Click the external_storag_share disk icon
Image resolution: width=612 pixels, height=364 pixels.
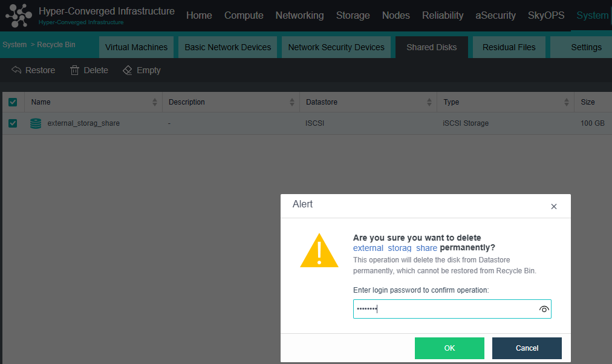click(x=36, y=123)
